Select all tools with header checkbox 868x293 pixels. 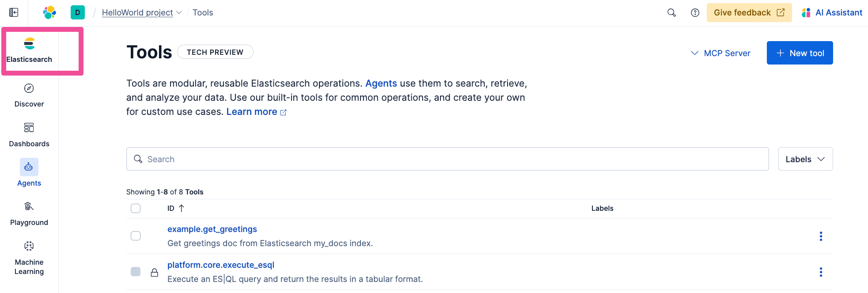click(x=136, y=208)
